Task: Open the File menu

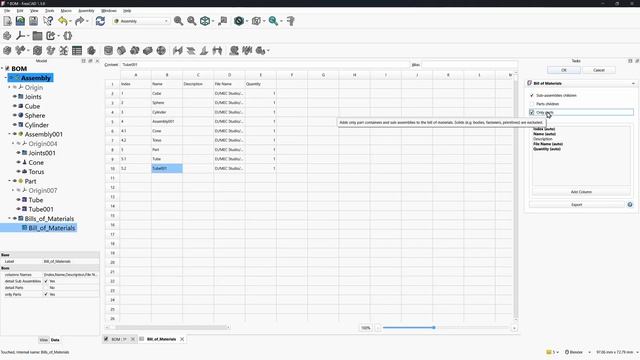Action: click(7, 11)
